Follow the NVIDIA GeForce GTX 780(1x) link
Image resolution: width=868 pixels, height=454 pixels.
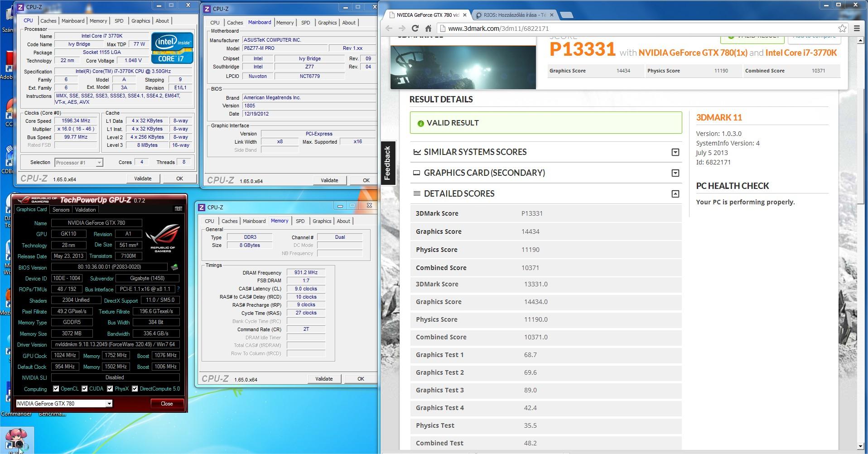point(693,53)
